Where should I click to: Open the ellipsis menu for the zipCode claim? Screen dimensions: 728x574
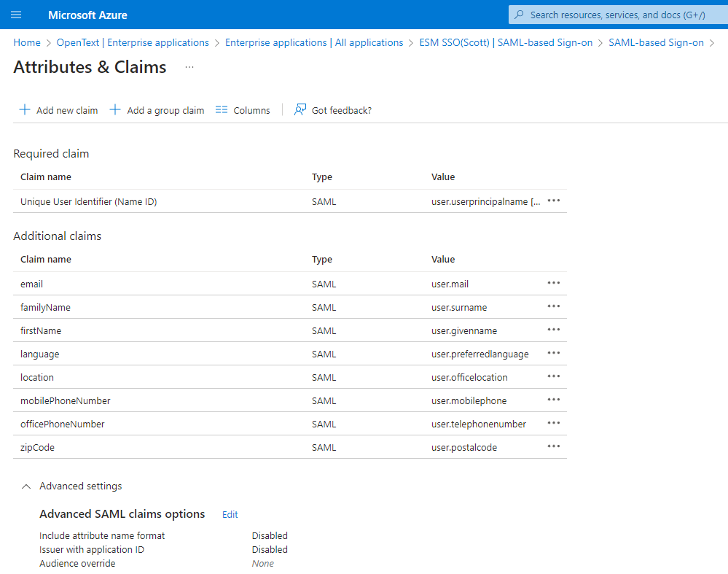coord(553,446)
